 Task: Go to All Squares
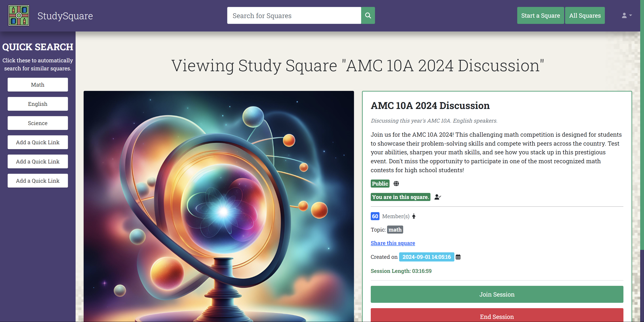(x=585, y=15)
